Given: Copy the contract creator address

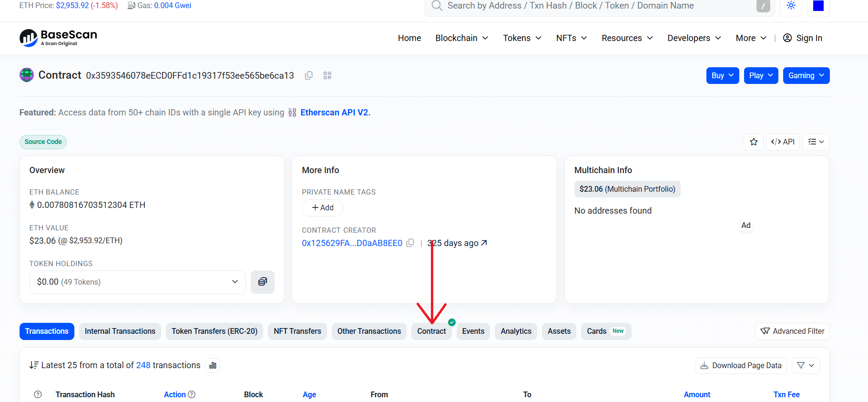Looking at the screenshot, I should 410,243.
